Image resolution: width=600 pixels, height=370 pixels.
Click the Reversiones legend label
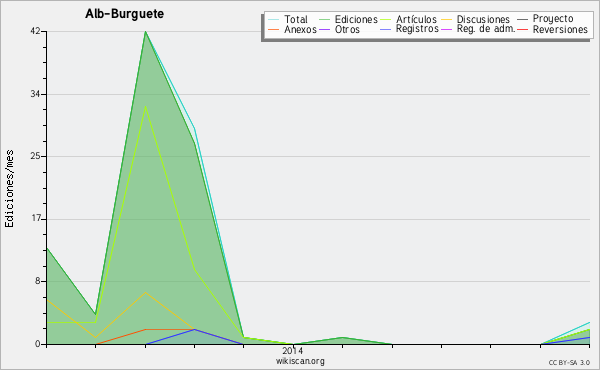coord(560,29)
